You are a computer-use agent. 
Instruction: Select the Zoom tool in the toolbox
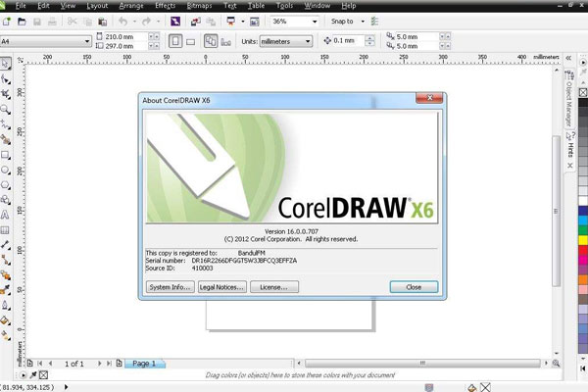click(5, 109)
